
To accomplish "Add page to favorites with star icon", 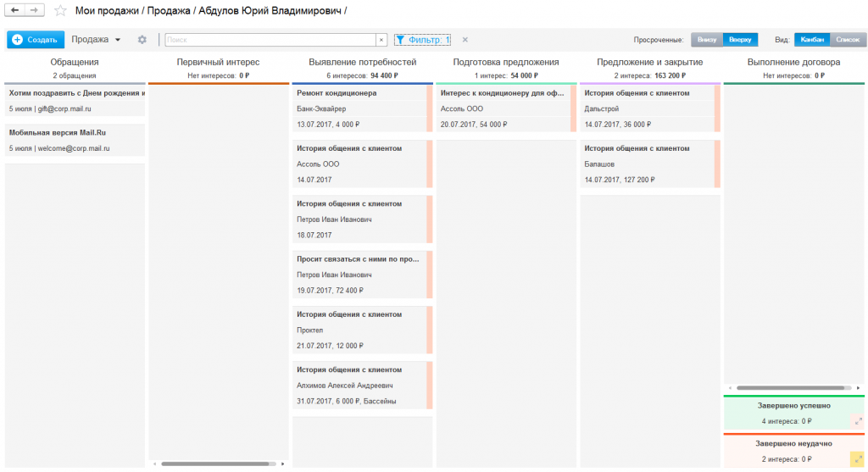I will [60, 10].
